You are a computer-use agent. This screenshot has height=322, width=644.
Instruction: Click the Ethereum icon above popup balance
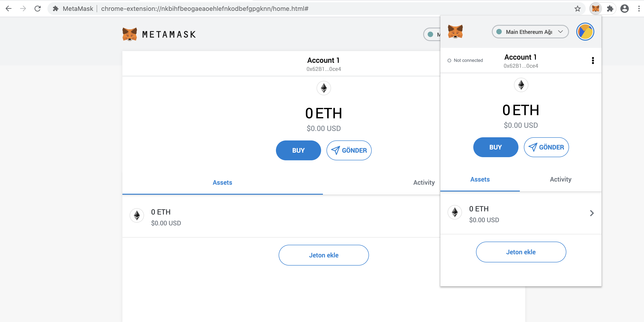click(521, 85)
